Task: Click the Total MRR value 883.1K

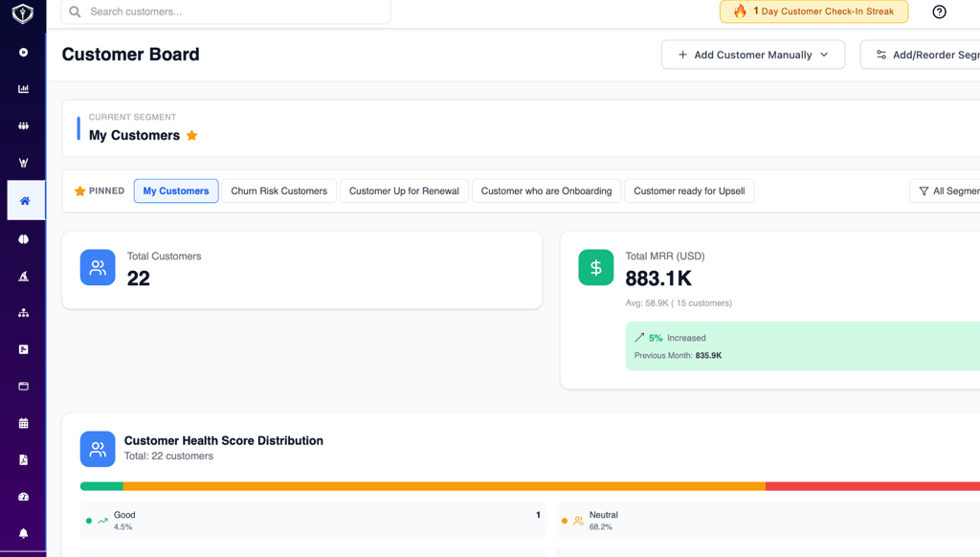Action: pyautogui.click(x=658, y=278)
